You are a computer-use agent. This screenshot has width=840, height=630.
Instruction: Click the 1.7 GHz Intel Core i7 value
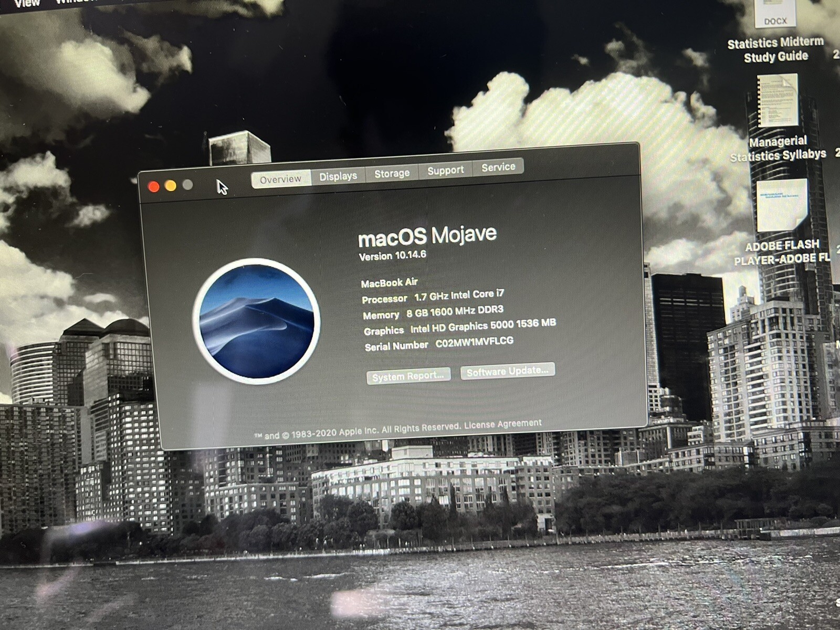tap(459, 296)
